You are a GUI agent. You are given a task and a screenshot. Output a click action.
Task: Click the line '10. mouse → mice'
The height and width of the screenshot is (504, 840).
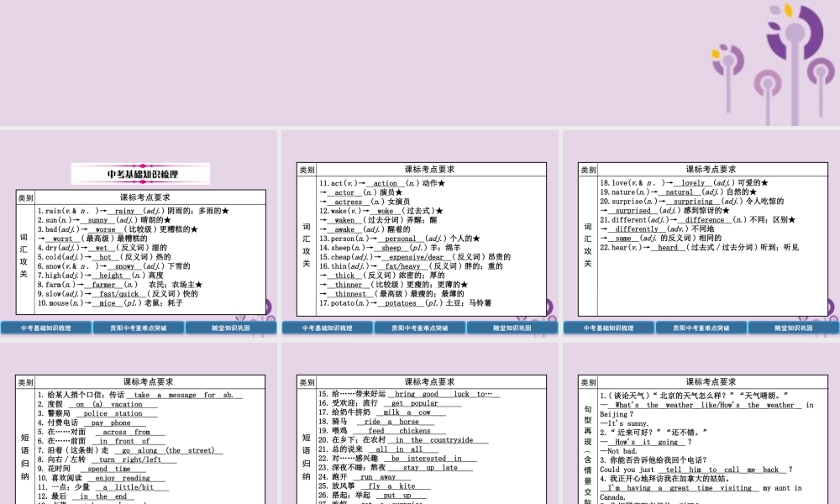point(110,302)
